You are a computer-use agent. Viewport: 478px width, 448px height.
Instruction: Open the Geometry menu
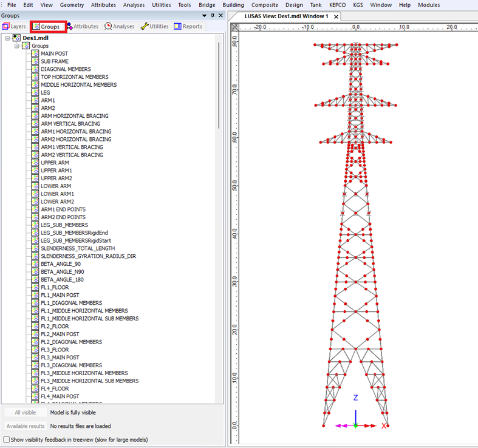tap(72, 5)
